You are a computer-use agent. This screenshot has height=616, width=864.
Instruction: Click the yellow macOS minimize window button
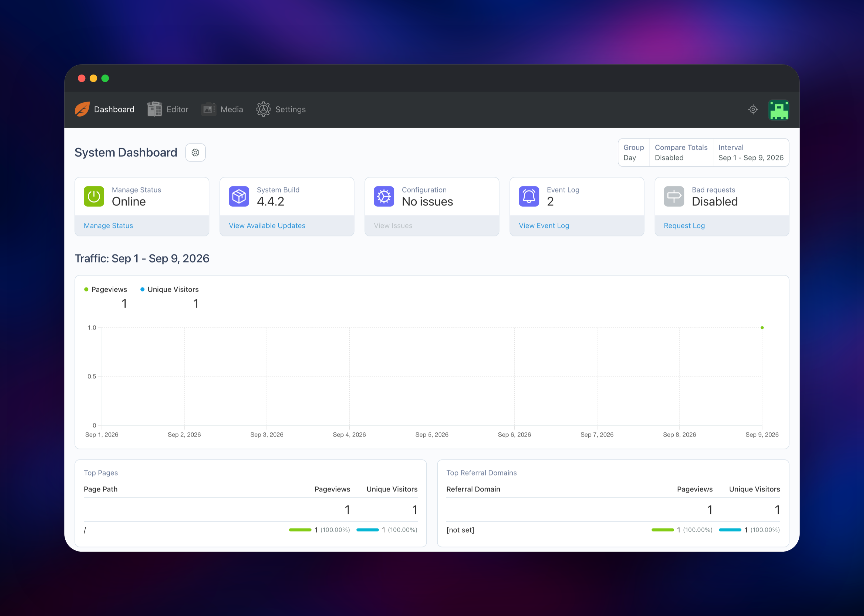93,78
